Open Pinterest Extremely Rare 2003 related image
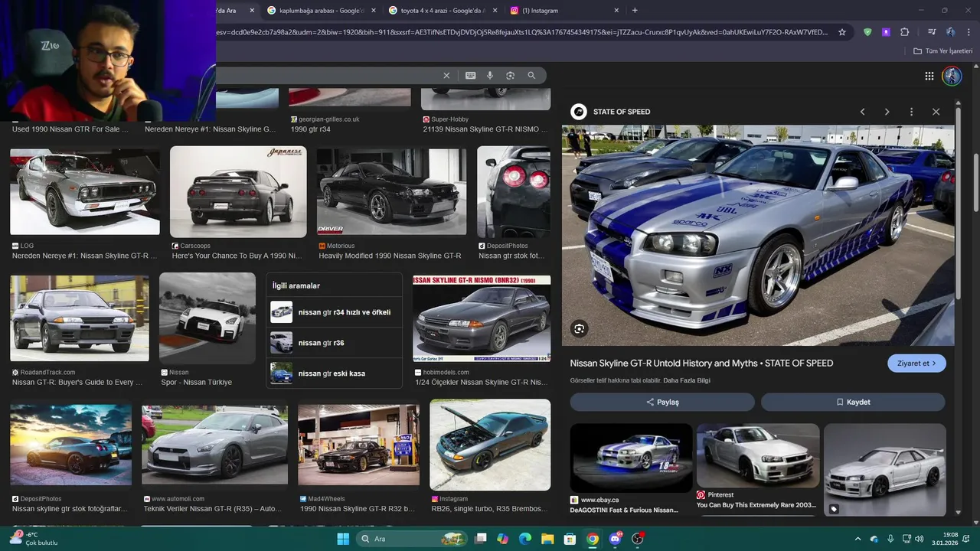980x551 pixels. tap(758, 455)
